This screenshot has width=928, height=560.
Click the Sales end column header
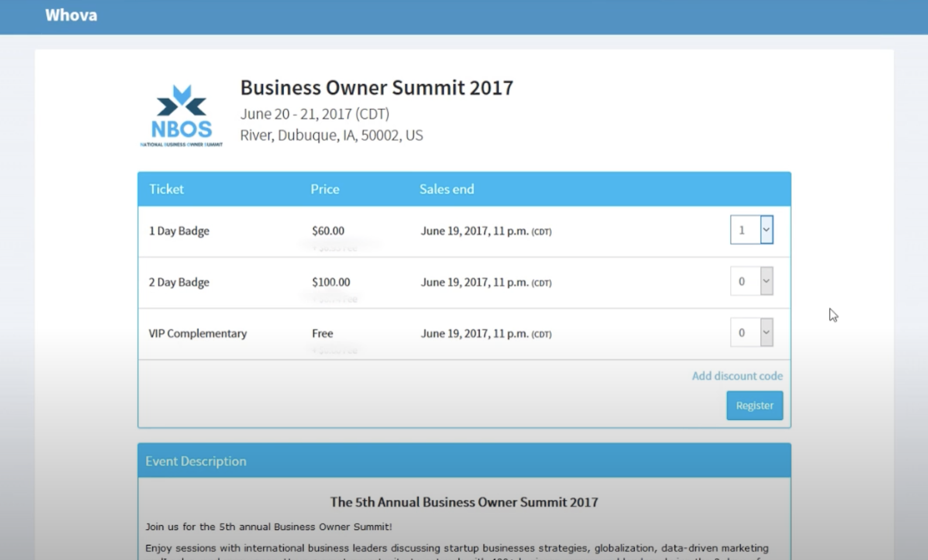coord(447,189)
